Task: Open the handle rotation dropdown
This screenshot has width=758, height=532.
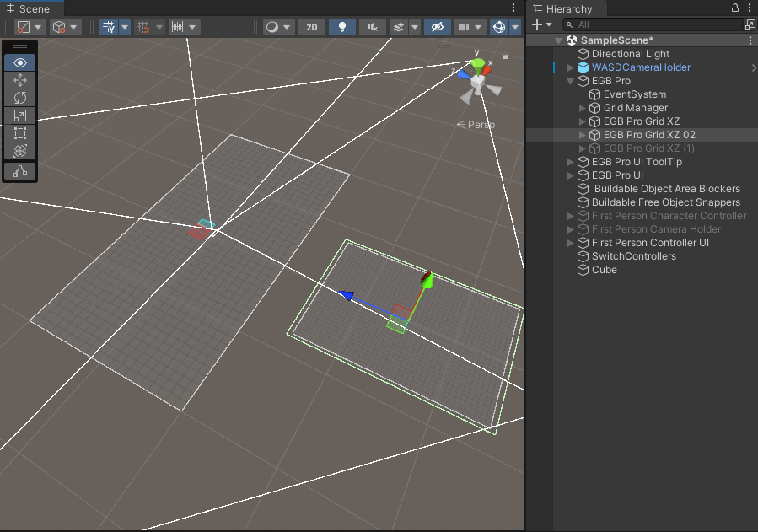Action: [x=73, y=27]
